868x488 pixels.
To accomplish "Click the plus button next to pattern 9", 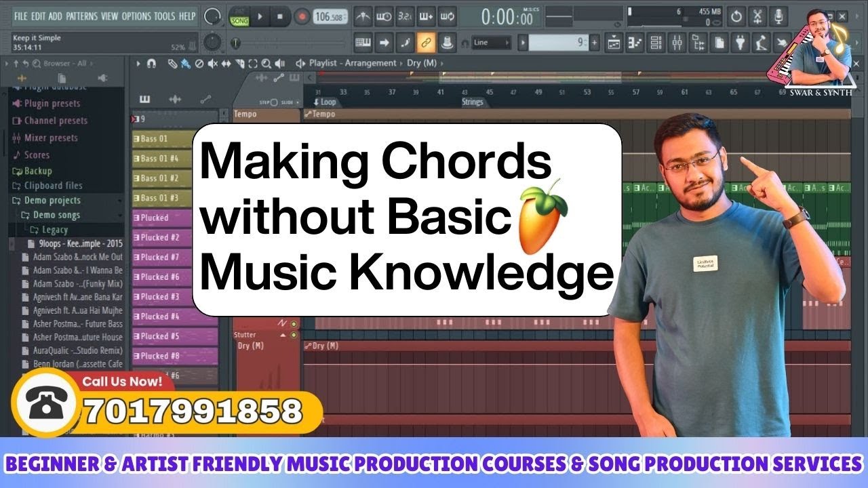I will click(595, 43).
